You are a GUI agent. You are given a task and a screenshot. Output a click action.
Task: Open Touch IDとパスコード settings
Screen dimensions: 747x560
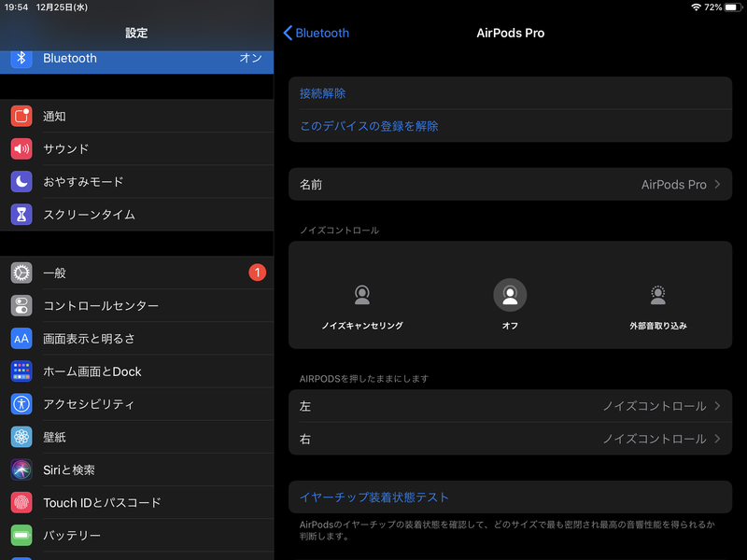point(136,503)
